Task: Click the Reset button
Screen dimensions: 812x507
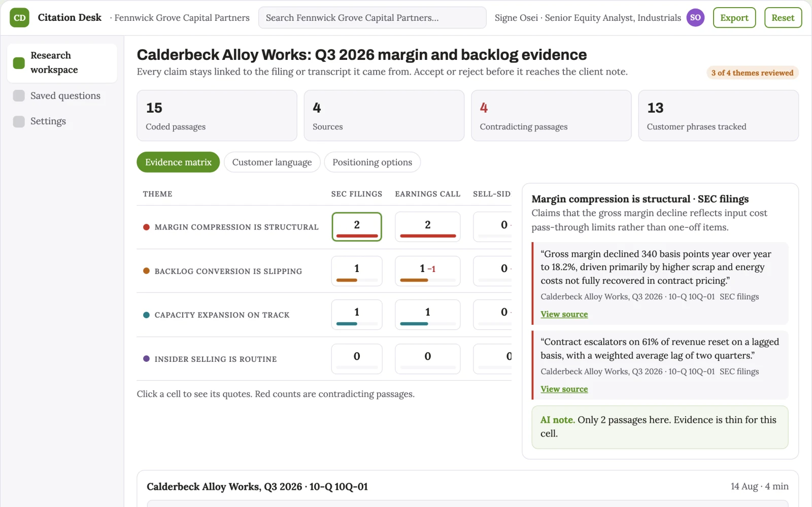Action: point(783,18)
